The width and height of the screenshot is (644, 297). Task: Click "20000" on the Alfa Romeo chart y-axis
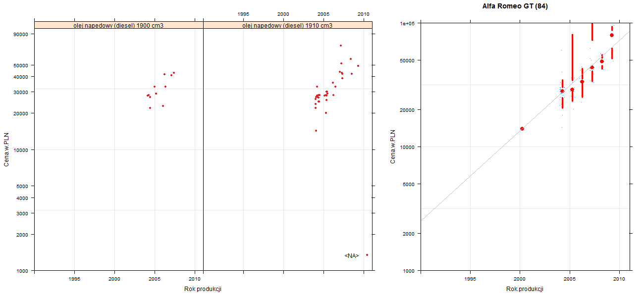pos(408,110)
